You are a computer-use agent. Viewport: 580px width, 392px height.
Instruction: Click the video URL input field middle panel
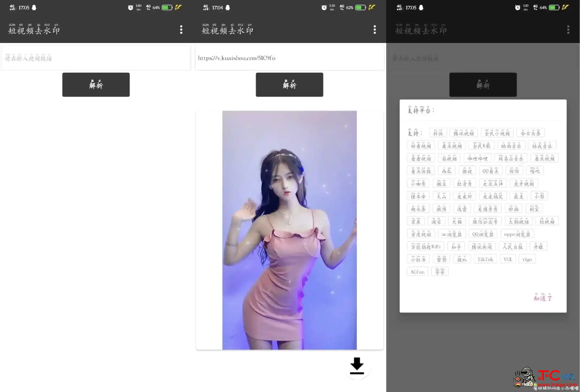[x=289, y=58]
